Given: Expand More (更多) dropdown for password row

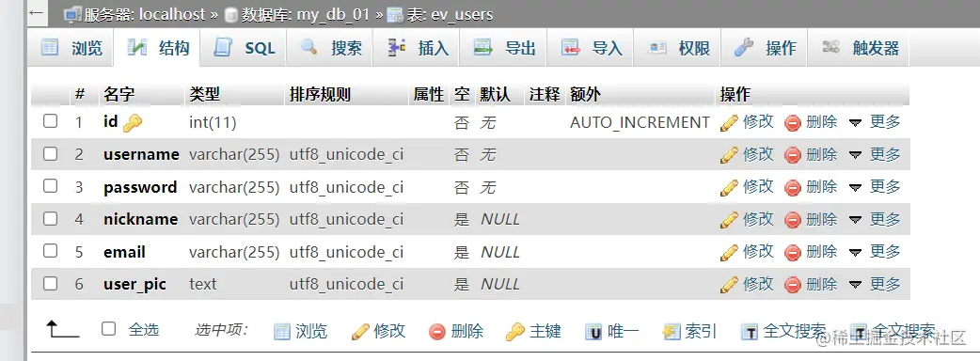Looking at the screenshot, I should (x=875, y=187).
